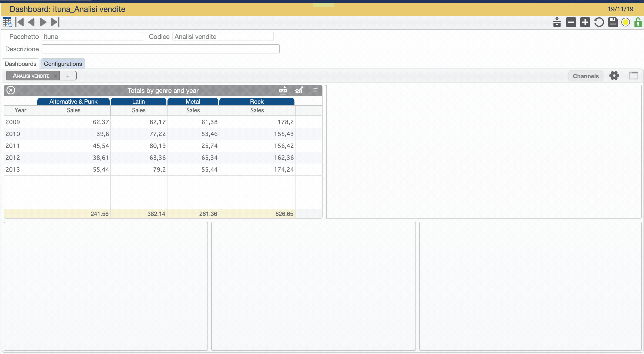Click the Rock column group header
The image size is (644, 354).
[257, 101]
